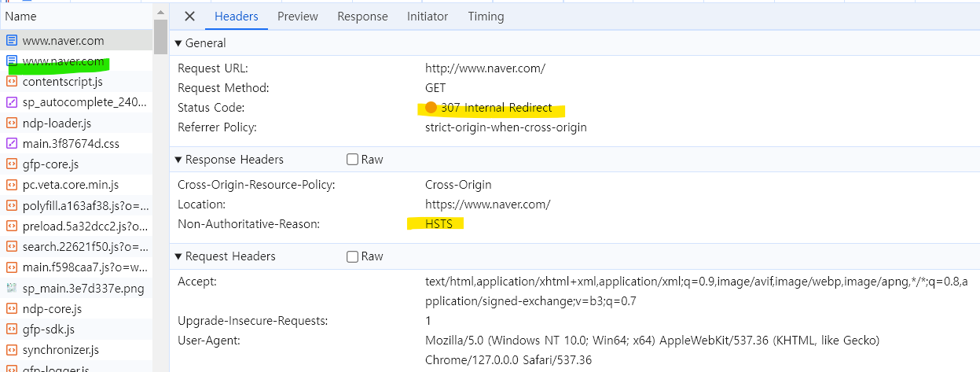Click the Request URL value http://www.naver.com/
980x372 pixels.
(485, 68)
